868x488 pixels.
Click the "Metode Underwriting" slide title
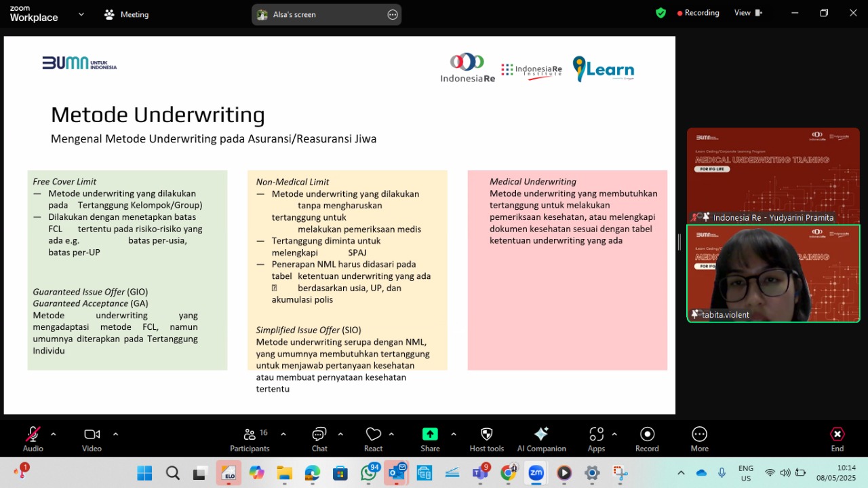pos(158,115)
